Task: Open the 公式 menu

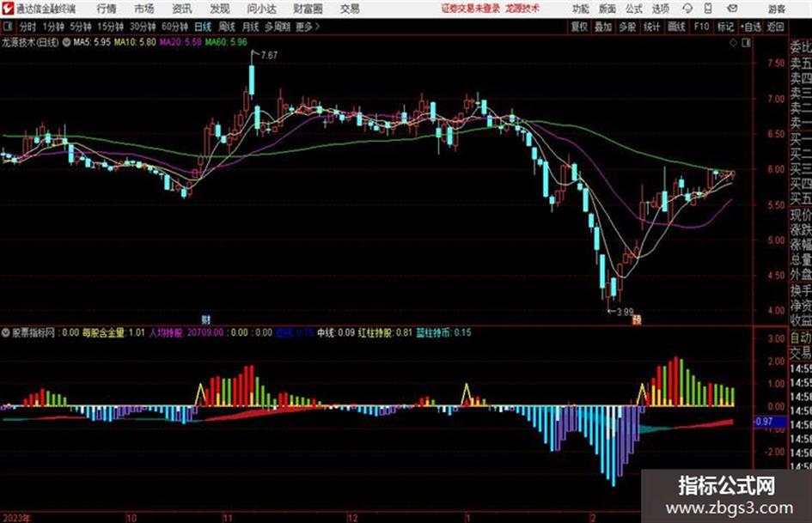Action: point(634,9)
